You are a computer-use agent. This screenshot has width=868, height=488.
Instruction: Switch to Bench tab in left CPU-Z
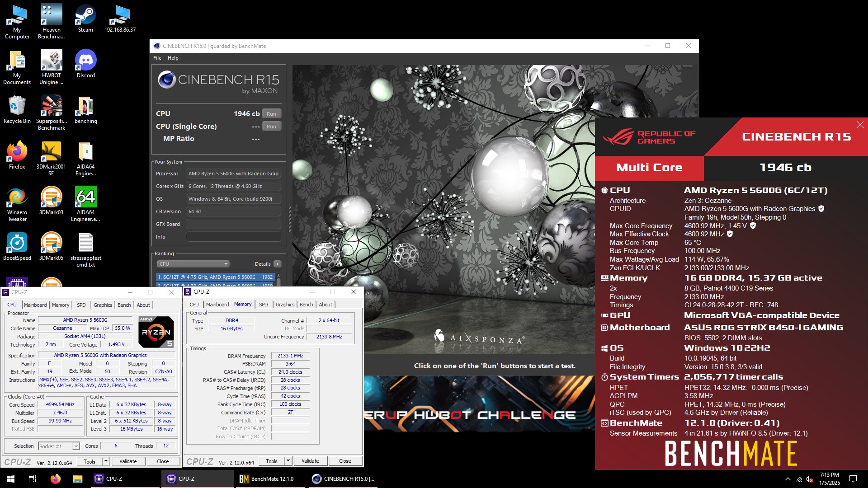[x=124, y=305]
